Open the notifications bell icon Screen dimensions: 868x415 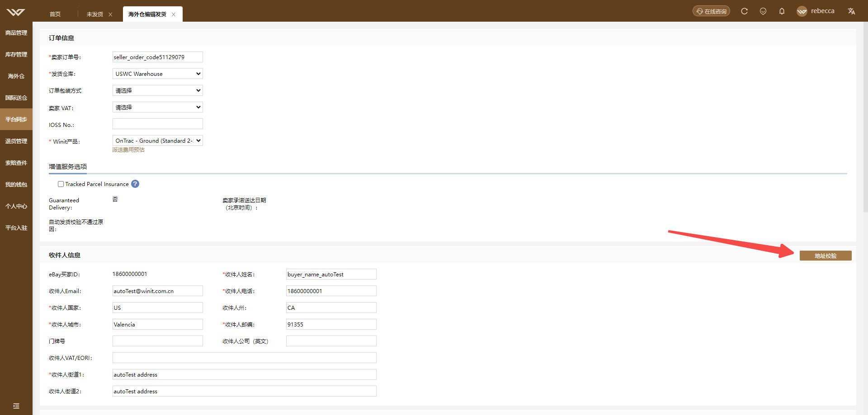pos(782,11)
